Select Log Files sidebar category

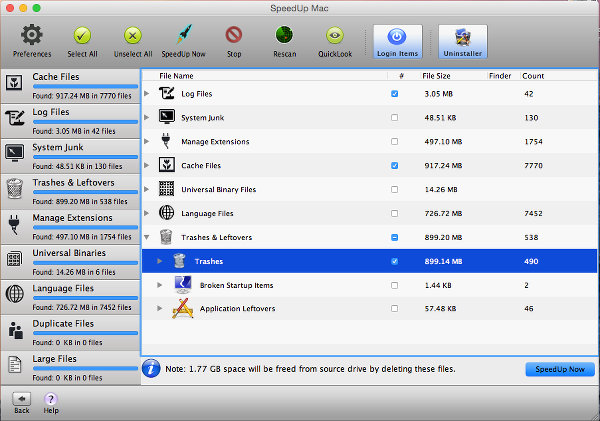point(70,121)
